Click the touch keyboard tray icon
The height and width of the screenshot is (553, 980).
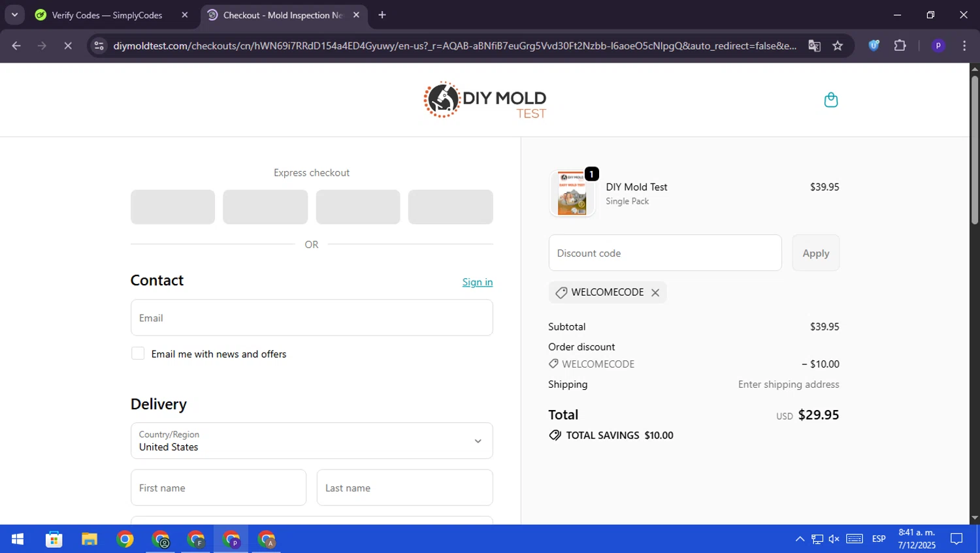pos(855,539)
